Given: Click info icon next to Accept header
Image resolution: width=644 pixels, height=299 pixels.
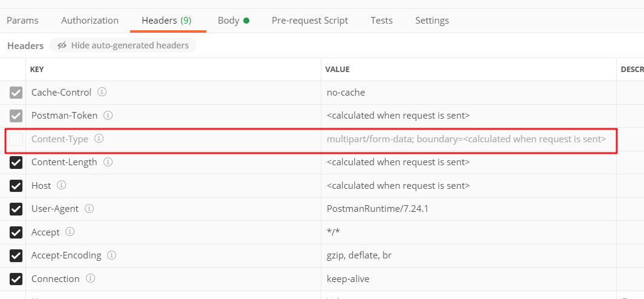Looking at the screenshot, I should point(70,232).
